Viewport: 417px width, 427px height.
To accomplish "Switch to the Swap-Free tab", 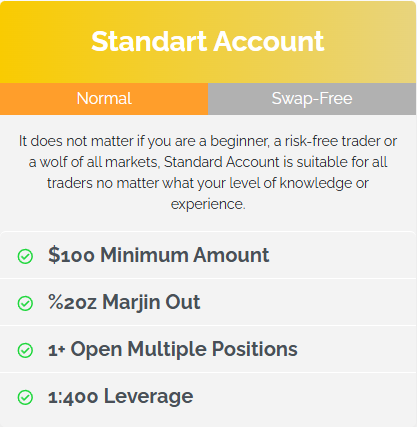I will pos(312,99).
